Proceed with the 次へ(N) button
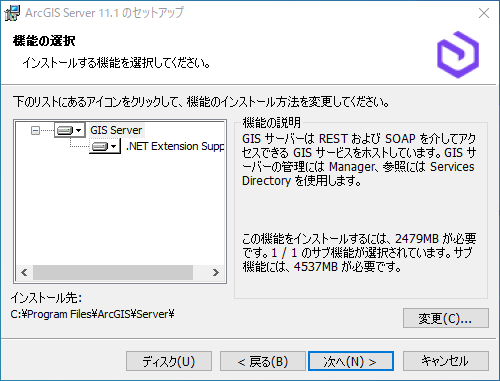500x381 pixels. pyautogui.click(x=351, y=361)
